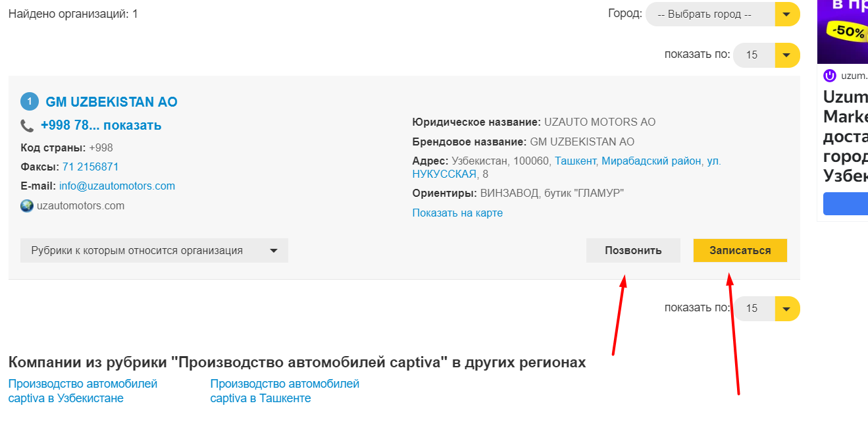The height and width of the screenshot is (443, 868).
Task: Reveal phone number '+998 78... показать'
Action: [101, 125]
